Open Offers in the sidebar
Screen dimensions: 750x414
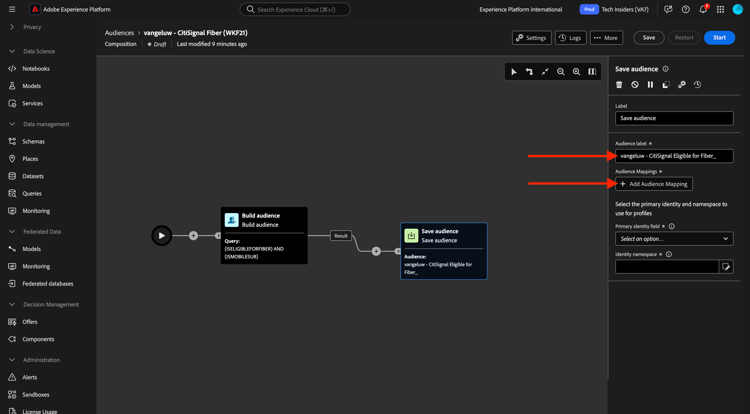(29, 322)
